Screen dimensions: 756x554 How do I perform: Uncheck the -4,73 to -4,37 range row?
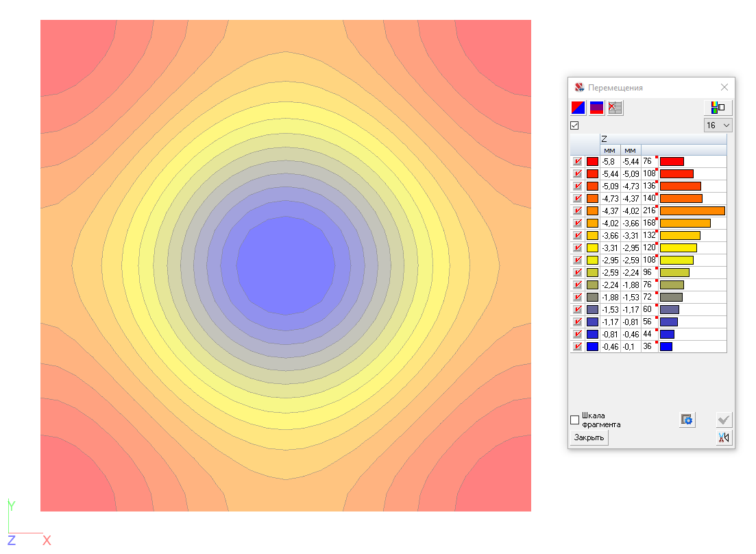(x=577, y=198)
